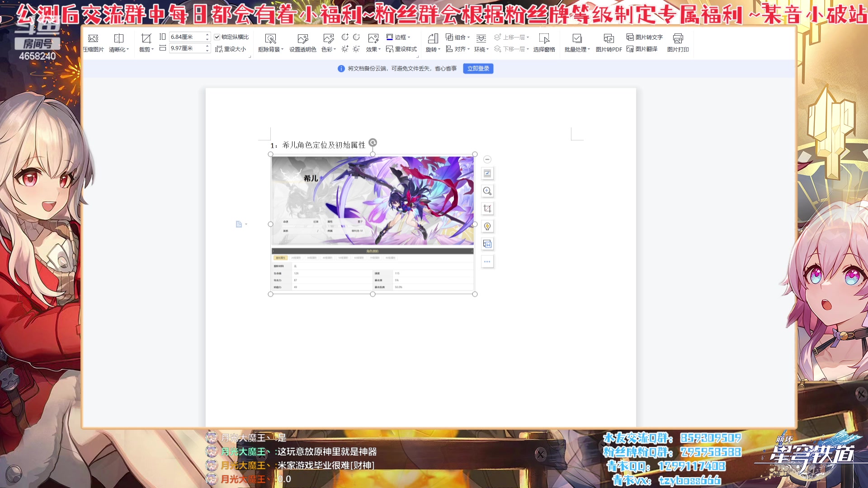The width and height of the screenshot is (868, 488).
Task: Click the 裁剪 crop tool icon
Action: [146, 39]
